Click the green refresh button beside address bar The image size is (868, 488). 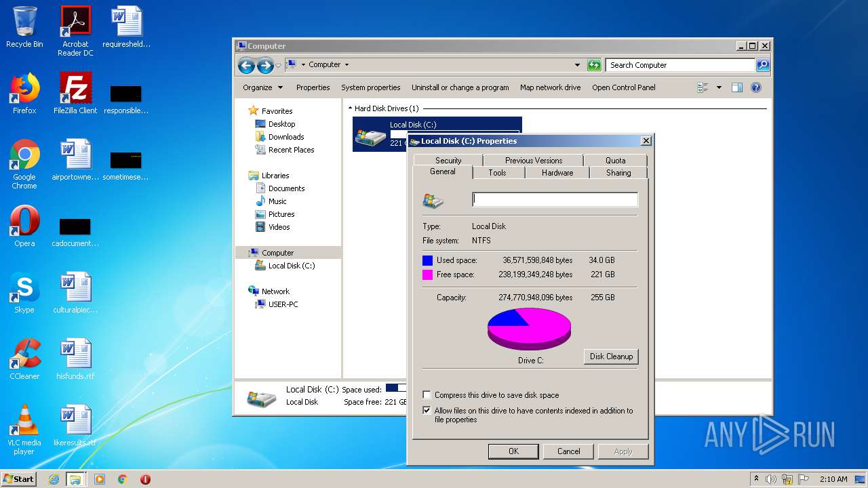click(x=594, y=65)
